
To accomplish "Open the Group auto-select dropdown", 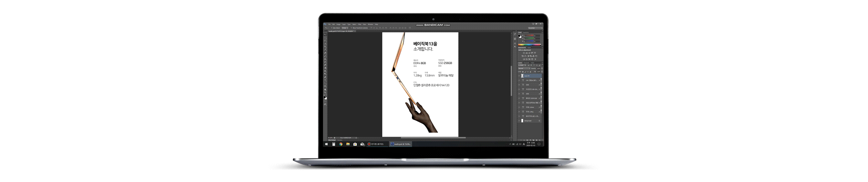I will (x=345, y=28).
